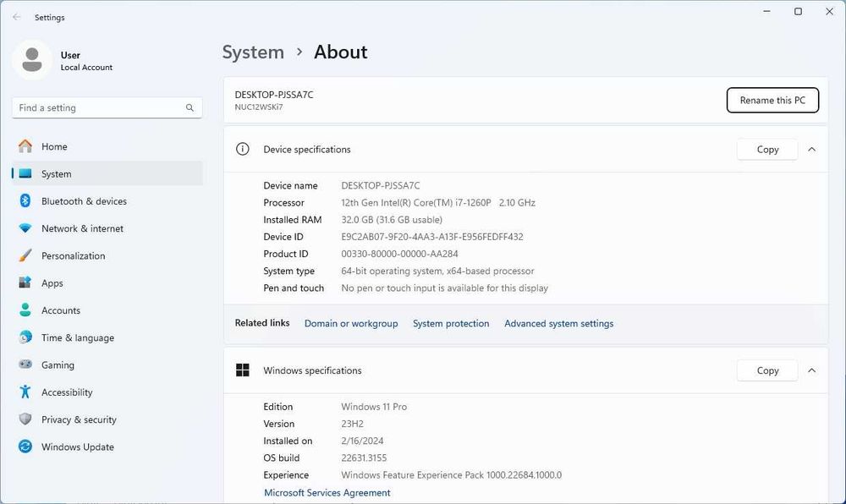This screenshot has height=504, width=846.
Task: Click Version value 23H2
Action: 352,424
